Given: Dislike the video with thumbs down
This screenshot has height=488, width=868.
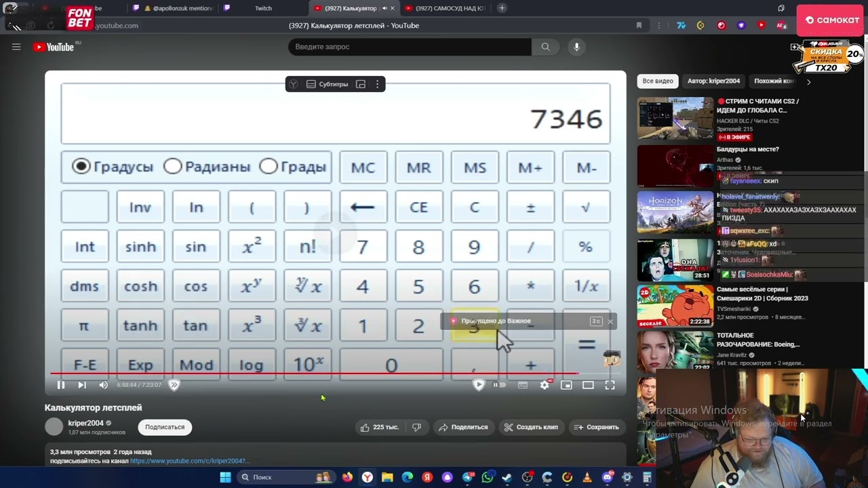Looking at the screenshot, I should (417, 427).
